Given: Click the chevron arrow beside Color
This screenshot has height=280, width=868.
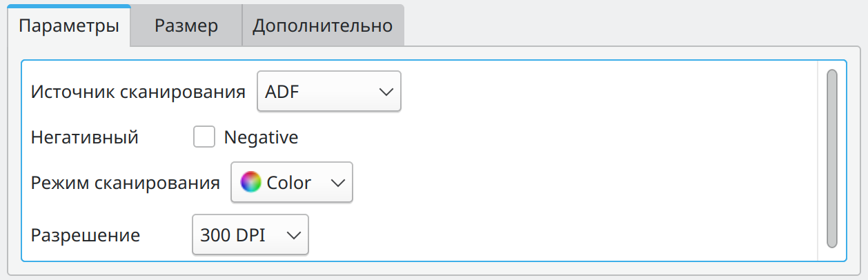Looking at the screenshot, I should [337, 183].
